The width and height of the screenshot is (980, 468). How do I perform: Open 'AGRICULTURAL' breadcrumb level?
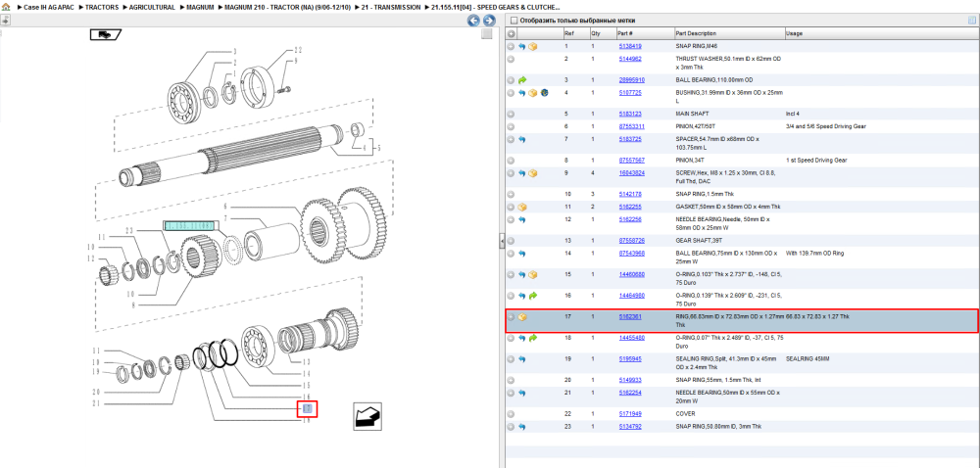(x=152, y=7)
